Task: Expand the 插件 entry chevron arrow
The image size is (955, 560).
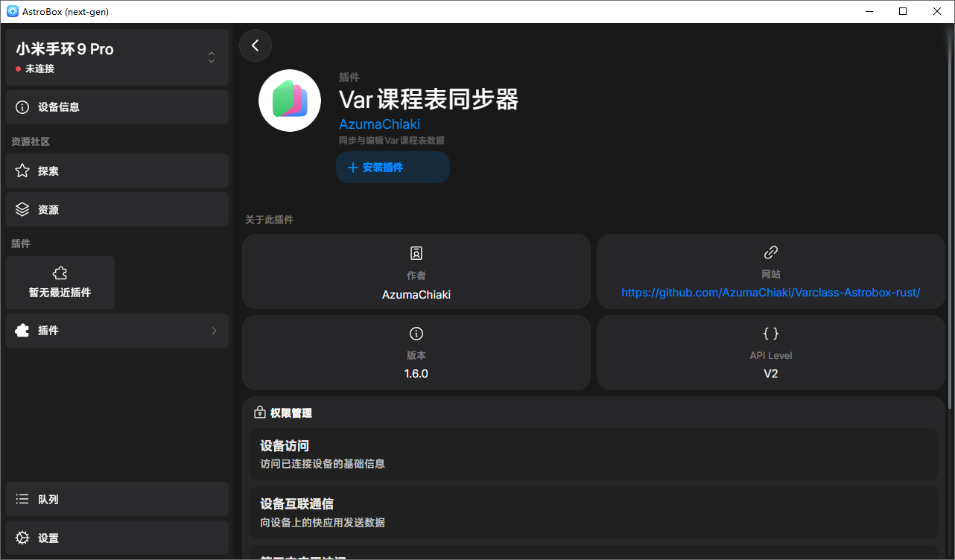Action: point(214,331)
